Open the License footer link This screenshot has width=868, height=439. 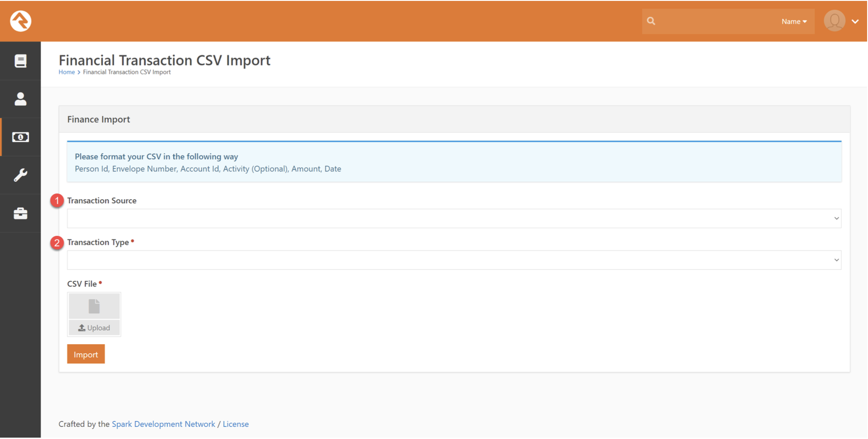[236, 424]
